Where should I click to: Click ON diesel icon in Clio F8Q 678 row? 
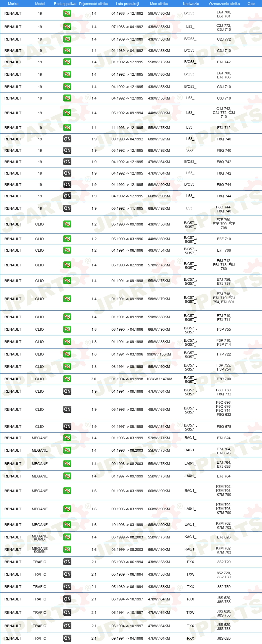[67, 427]
